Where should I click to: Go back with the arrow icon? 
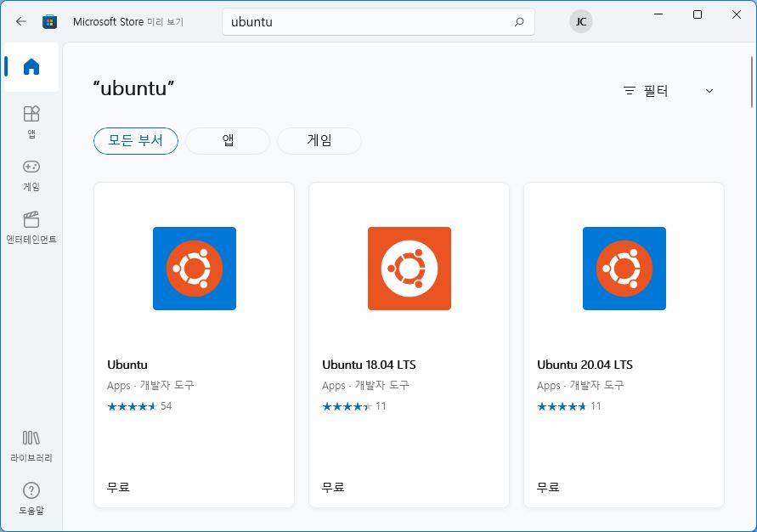20,22
